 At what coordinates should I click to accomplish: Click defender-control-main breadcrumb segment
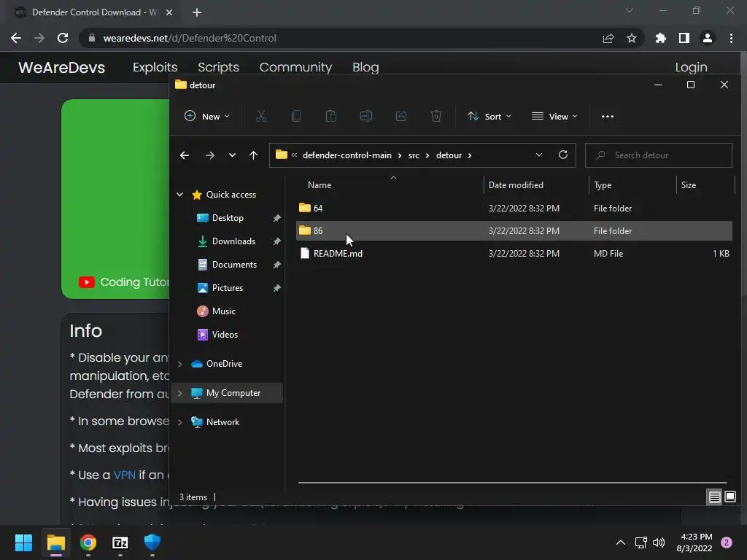point(347,155)
